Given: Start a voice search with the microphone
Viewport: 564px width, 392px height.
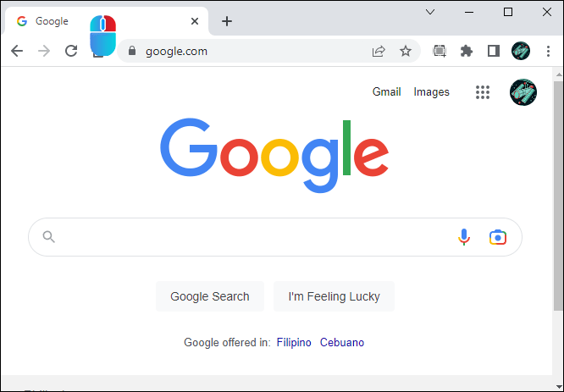Looking at the screenshot, I should [x=463, y=237].
